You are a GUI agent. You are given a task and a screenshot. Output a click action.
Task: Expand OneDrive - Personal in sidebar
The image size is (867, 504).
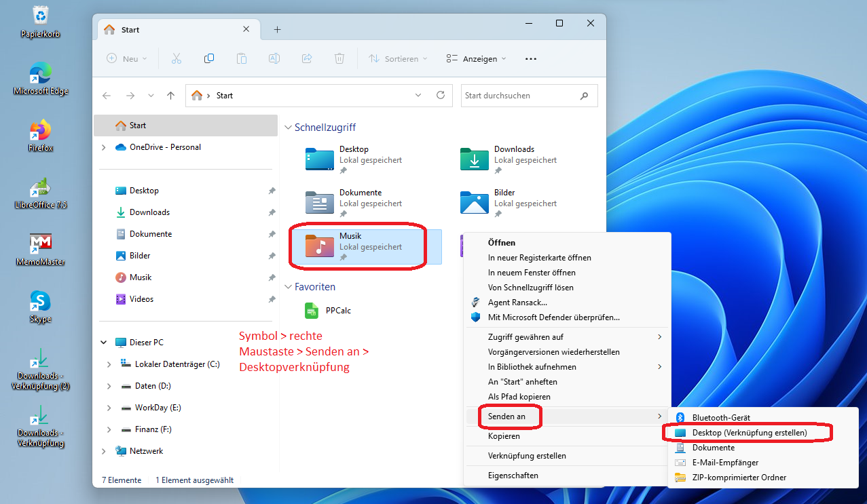pyautogui.click(x=103, y=147)
